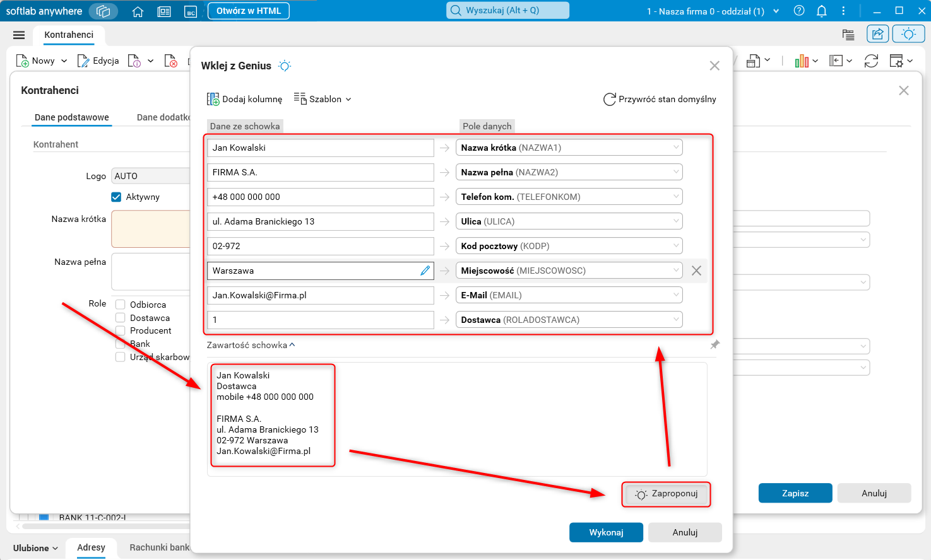Click the Edycja toolbar button
This screenshot has height=560, width=931.
98,61
